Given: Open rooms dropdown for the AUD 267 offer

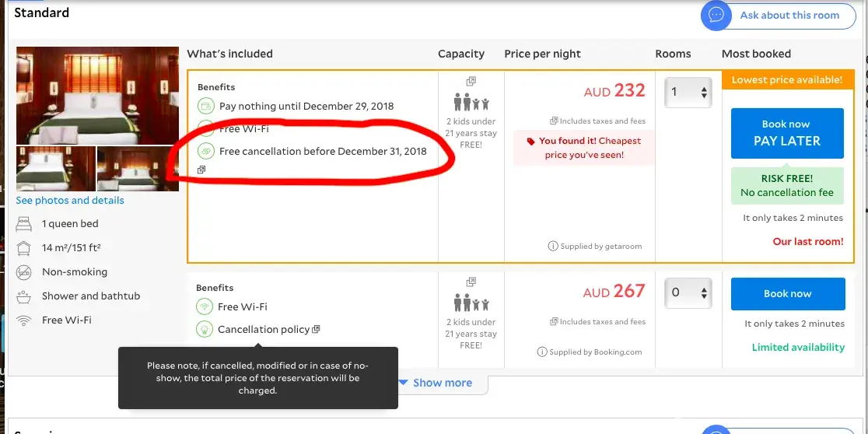Looking at the screenshot, I should 690,292.
